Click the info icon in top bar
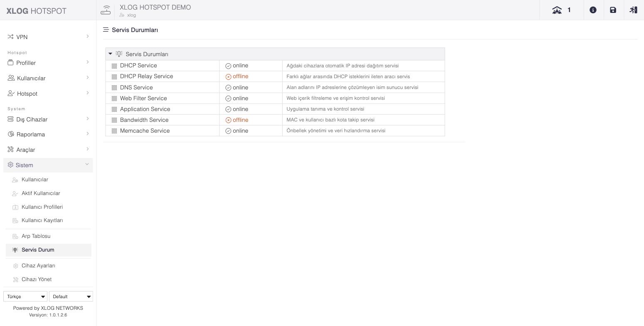This screenshot has height=326, width=644. pyautogui.click(x=593, y=10)
